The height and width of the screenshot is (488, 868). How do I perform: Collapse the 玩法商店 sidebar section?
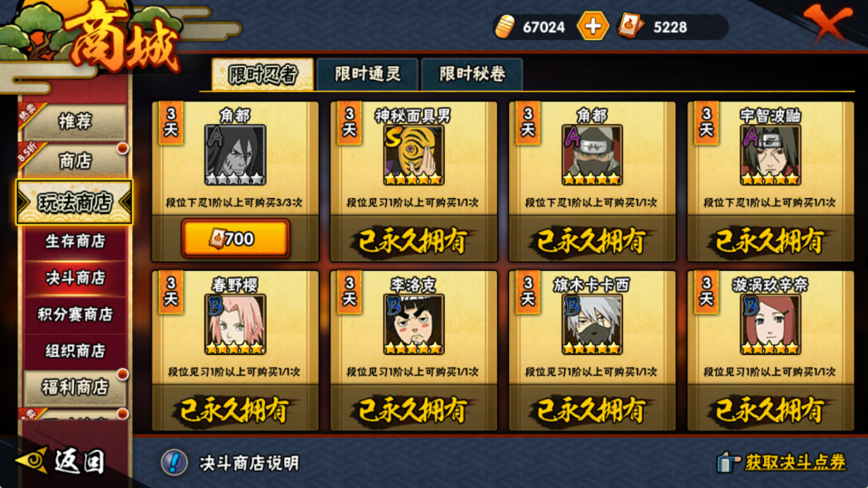[x=75, y=202]
